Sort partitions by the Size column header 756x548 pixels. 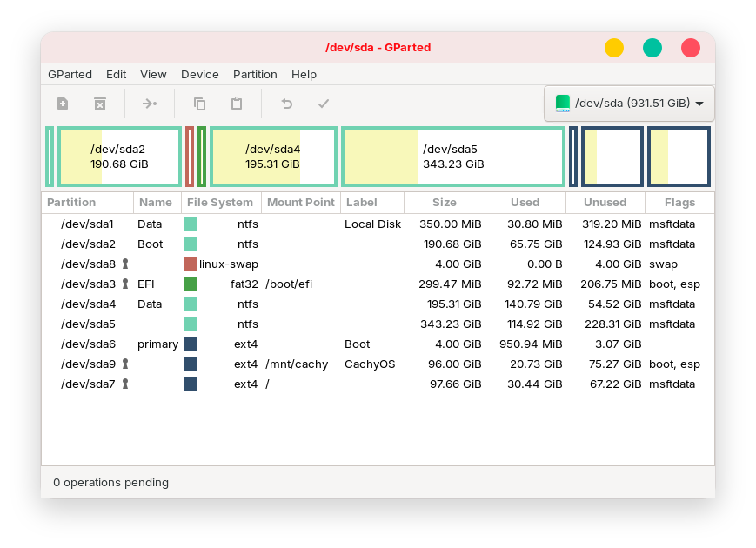click(444, 203)
